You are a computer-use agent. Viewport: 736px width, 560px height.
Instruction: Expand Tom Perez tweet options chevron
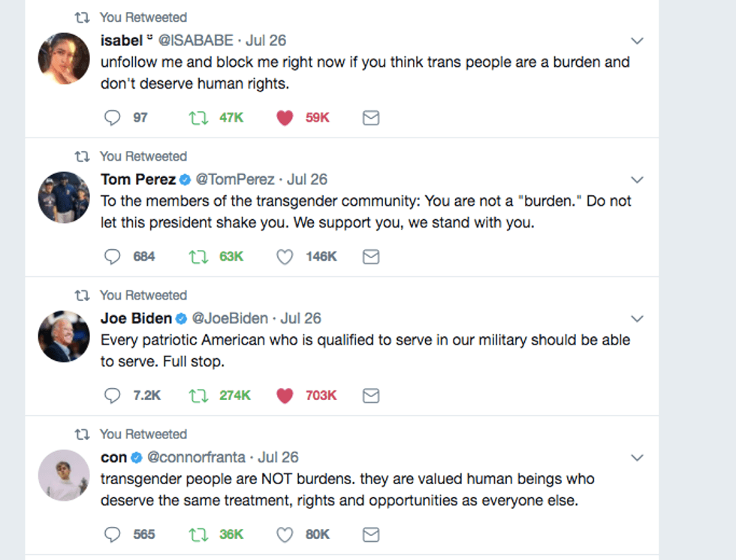(637, 179)
